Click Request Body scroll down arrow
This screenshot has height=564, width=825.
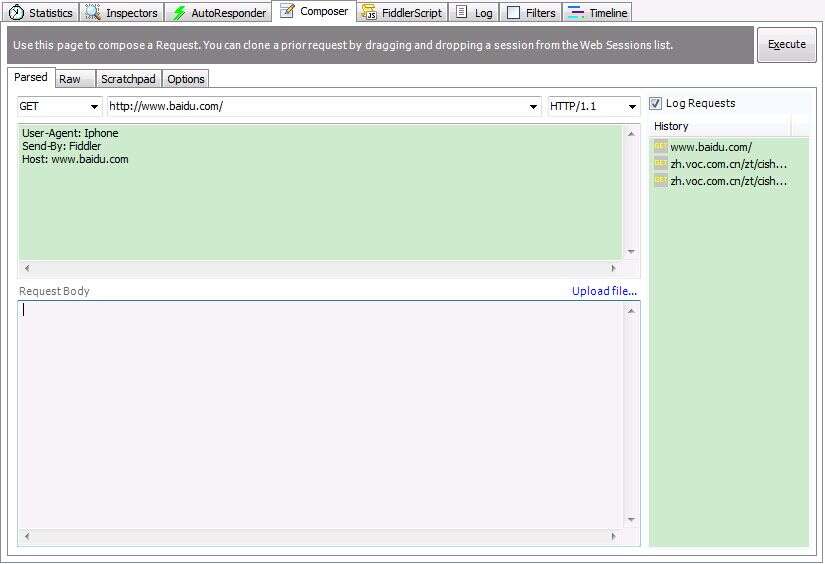click(631, 520)
